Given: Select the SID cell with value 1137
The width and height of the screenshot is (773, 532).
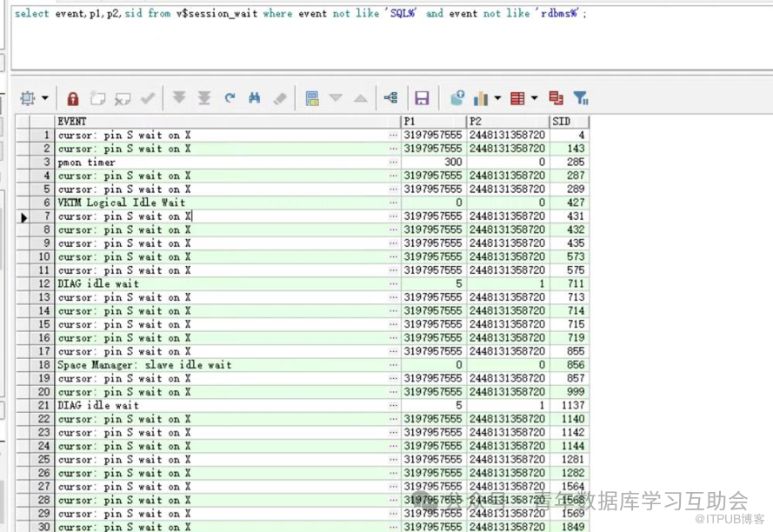Looking at the screenshot, I should (569, 405).
